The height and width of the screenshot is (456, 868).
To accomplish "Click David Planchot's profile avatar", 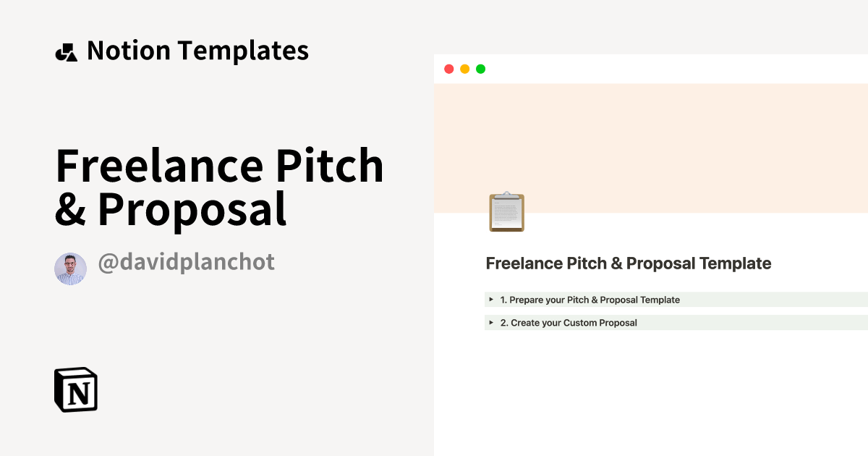I will pos(70,269).
